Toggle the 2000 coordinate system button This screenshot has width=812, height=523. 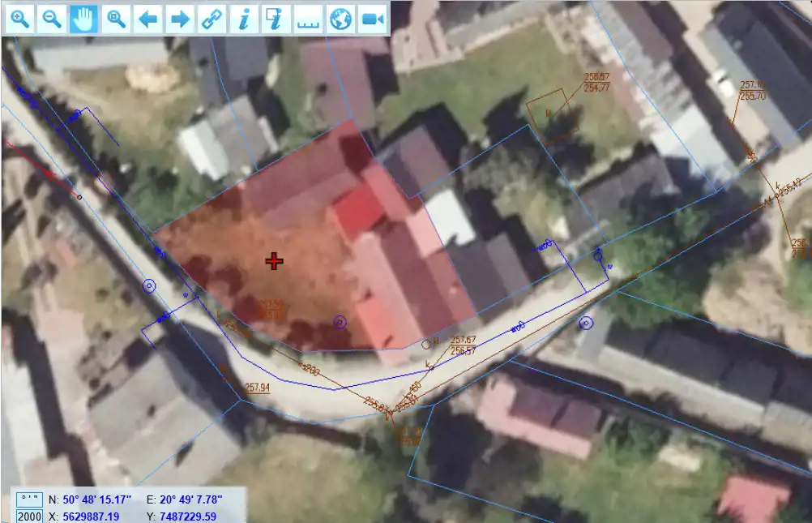[29, 517]
